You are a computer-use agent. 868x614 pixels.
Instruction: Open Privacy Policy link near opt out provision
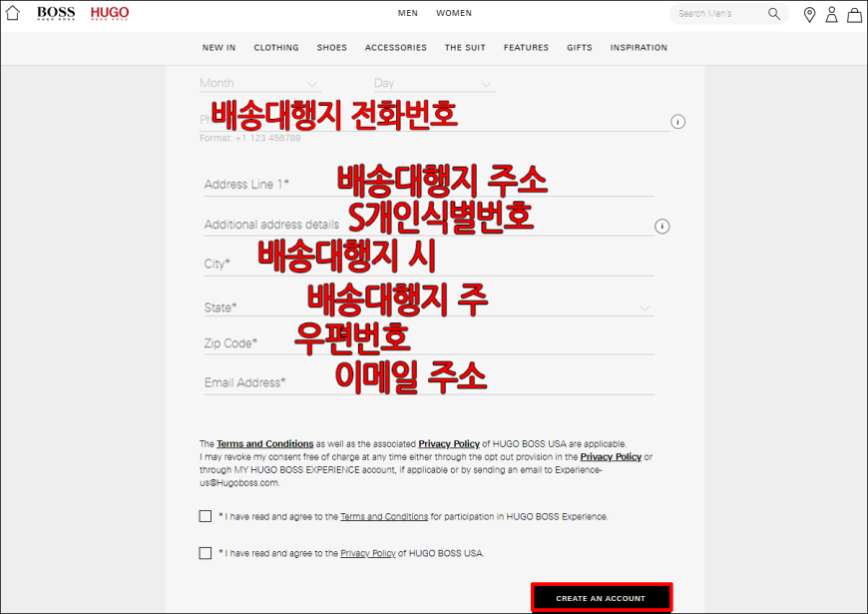(611, 457)
